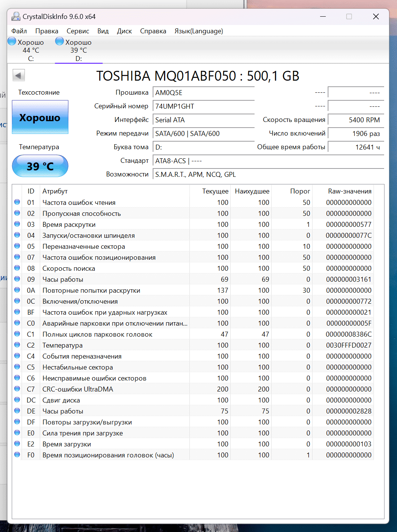Click the blue status orb for drive C:
This screenshot has height=532, width=397.
[12, 41]
